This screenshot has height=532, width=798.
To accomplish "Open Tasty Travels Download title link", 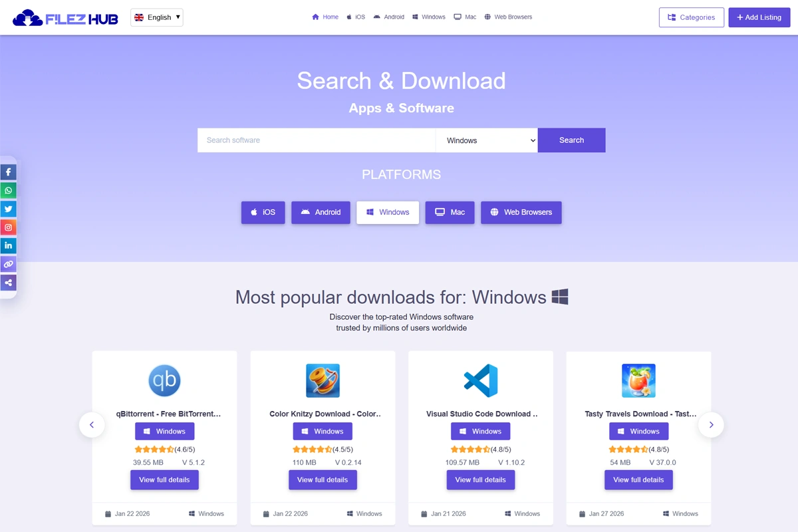I will pyautogui.click(x=641, y=414).
